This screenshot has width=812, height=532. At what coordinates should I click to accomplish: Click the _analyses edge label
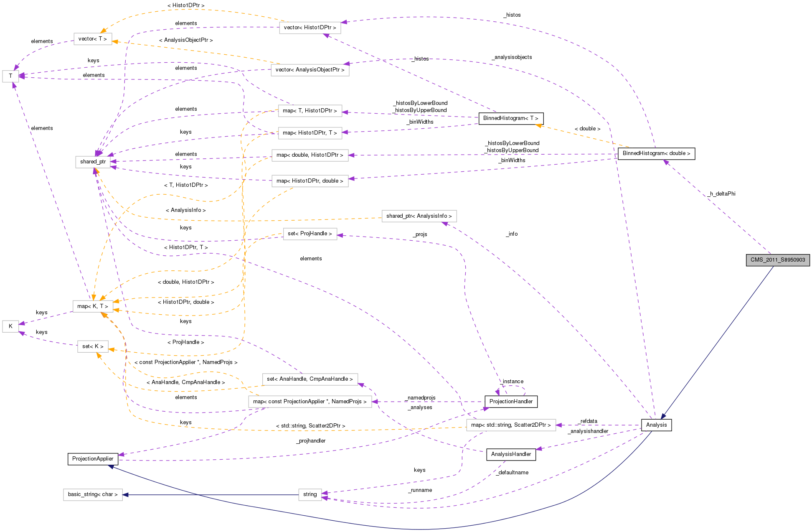point(420,407)
